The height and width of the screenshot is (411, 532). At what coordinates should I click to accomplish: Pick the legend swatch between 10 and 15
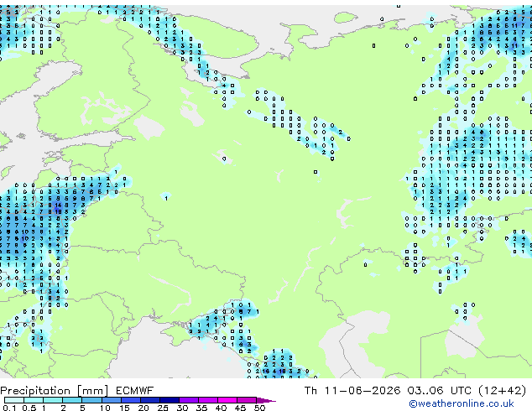coord(112,400)
